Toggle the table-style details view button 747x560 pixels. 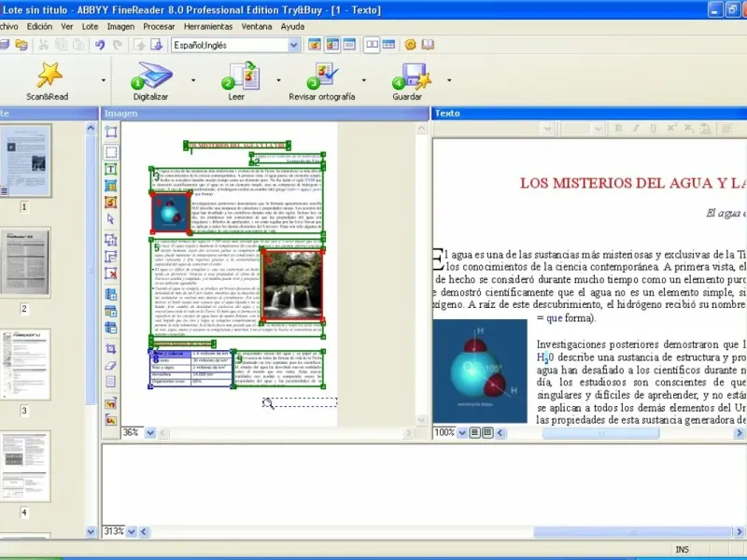point(388,45)
